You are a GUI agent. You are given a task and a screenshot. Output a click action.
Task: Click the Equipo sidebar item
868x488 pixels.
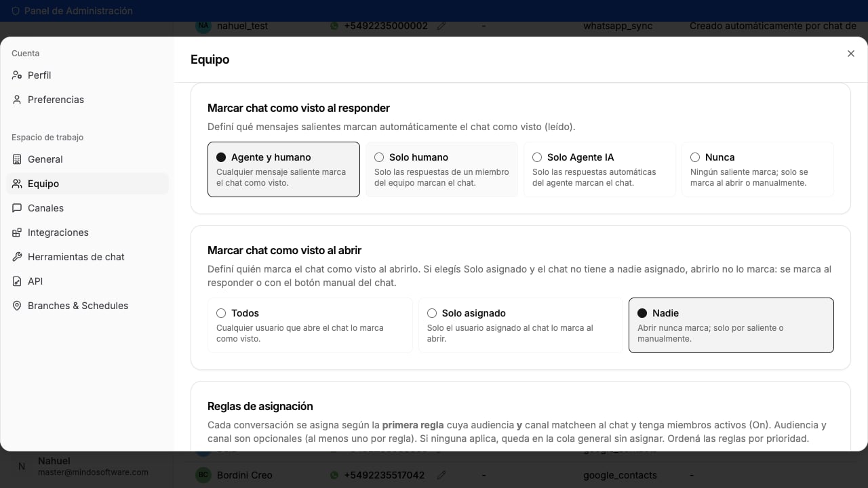[x=87, y=184]
